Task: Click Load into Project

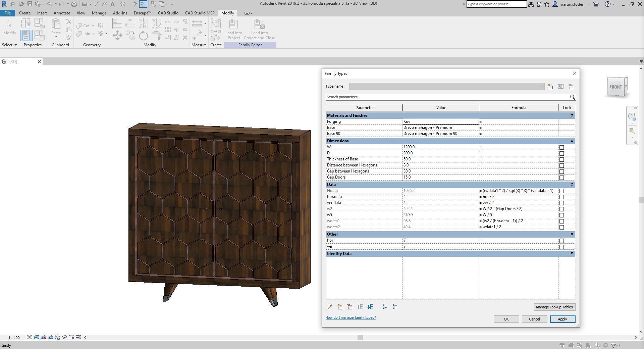Action: click(x=234, y=29)
